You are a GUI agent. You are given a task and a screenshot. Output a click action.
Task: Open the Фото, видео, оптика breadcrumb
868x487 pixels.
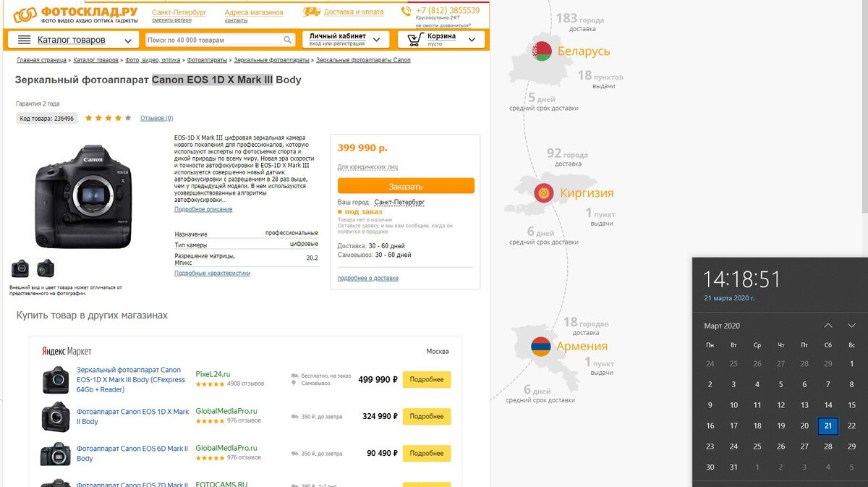tap(153, 60)
